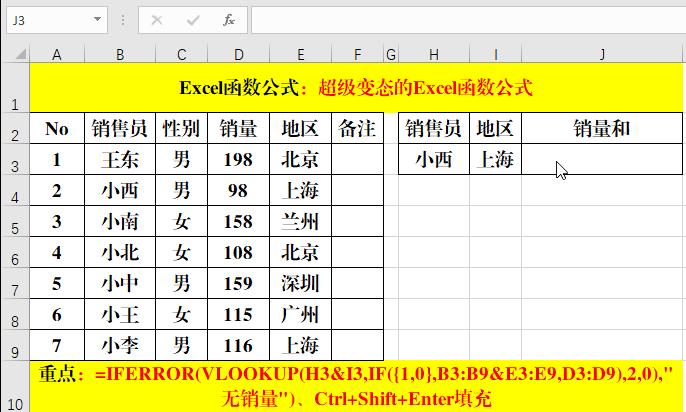Click the formula bar resize dots handle
This screenshot has height=412, width=686.
tap(123, 20)
